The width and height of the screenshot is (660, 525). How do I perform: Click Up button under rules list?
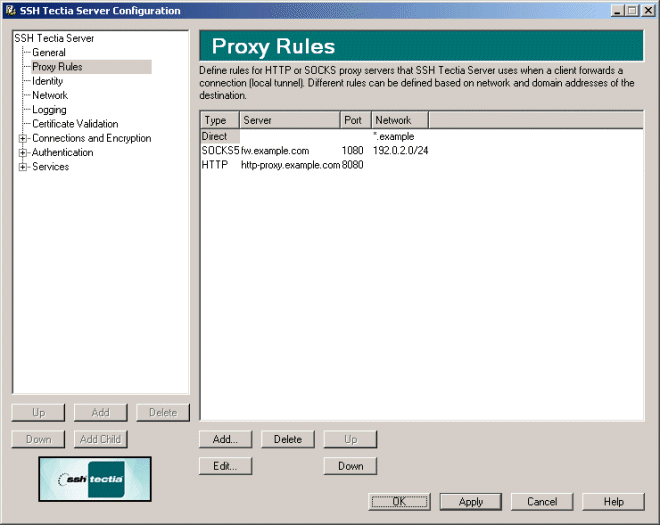pos(350,440)
